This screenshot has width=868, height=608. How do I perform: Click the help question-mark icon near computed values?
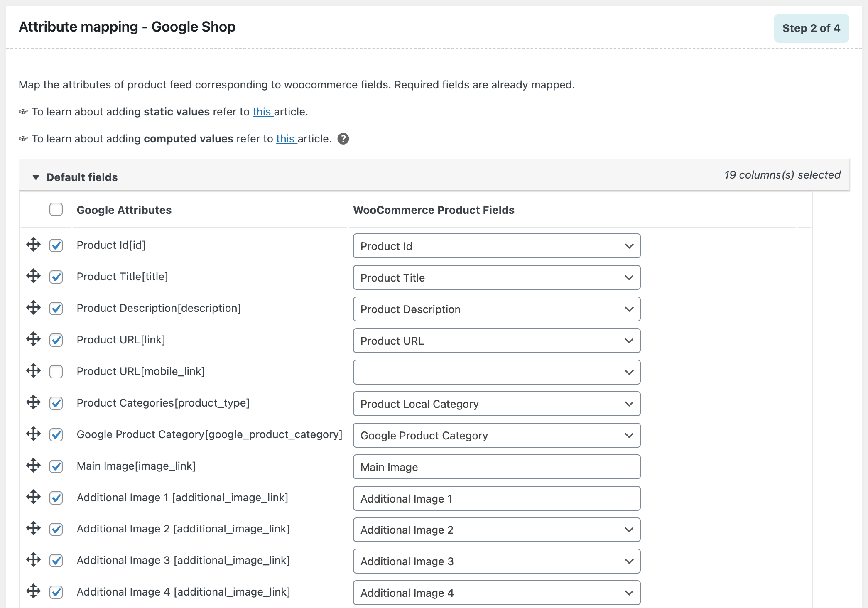pyautogui.click(x=343, y=139)
